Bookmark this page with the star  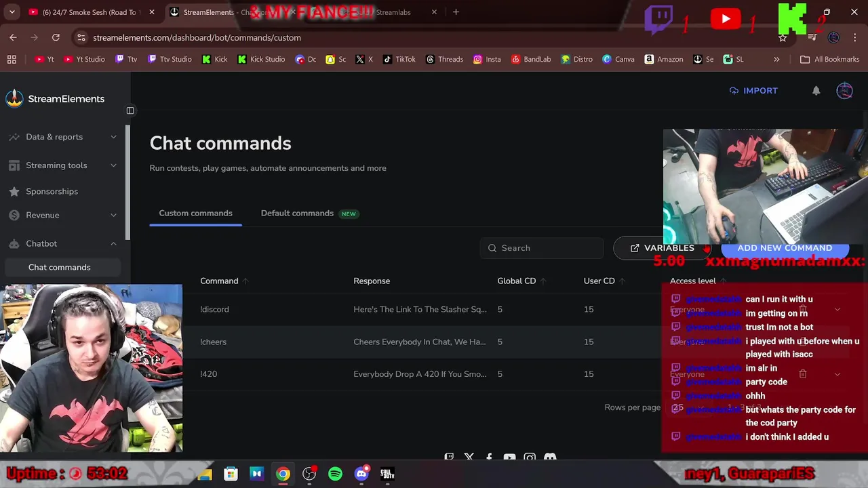(x=783, y=37)
